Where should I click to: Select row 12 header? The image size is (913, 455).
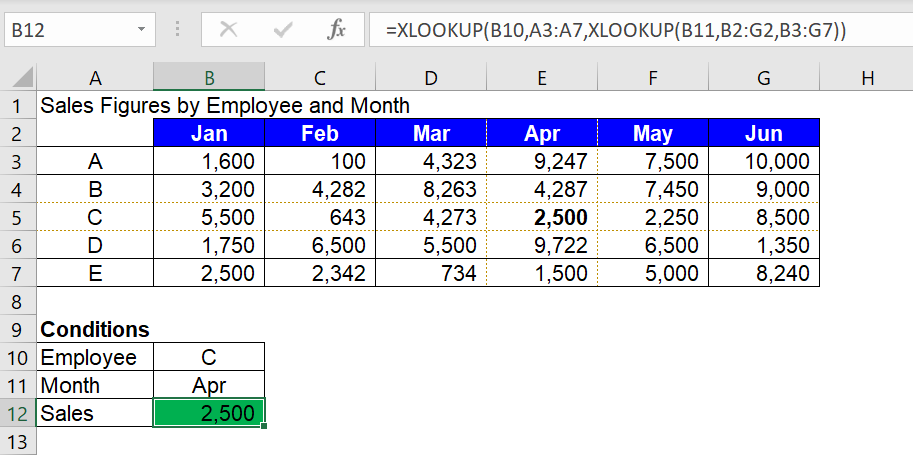(18, 414)
